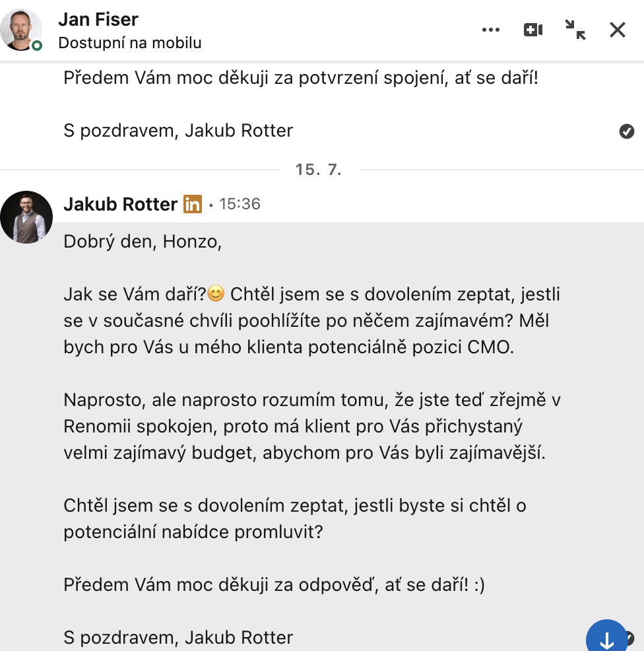
Task: Click the Dostupní na mobilu status text
Action: coord(130,43)
